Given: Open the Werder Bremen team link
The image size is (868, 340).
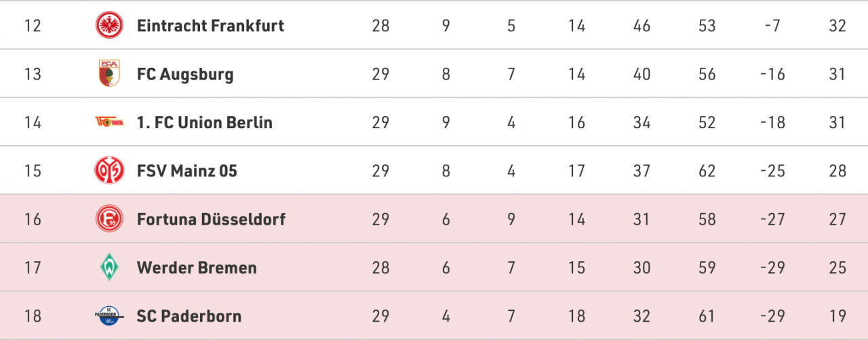Looking at the screenshot, I should [197, 267].
